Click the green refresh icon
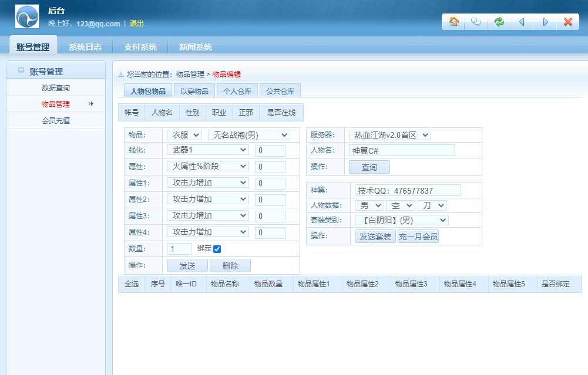This screenshot has height=375, width=588. (499, 22)
